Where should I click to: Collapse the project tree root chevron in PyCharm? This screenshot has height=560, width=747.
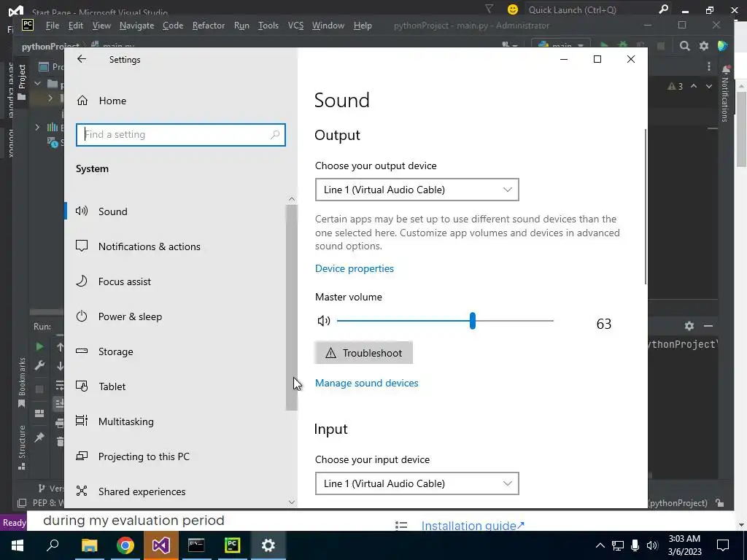[38, 84]
